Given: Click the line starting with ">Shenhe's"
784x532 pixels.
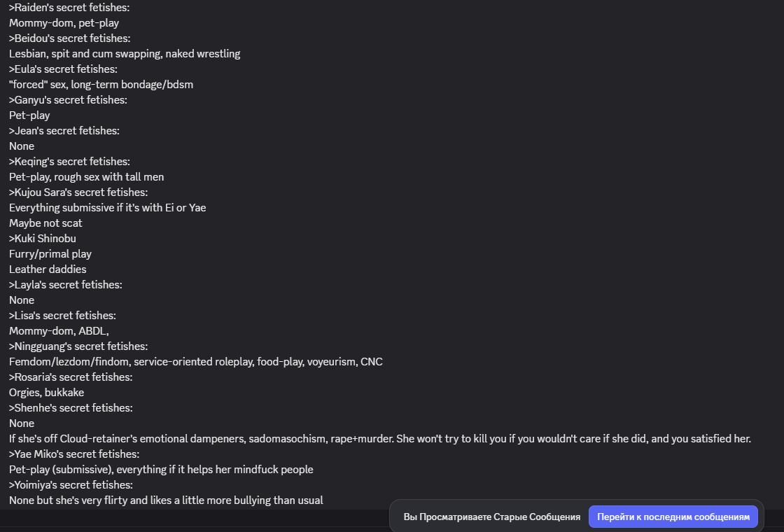Looking at the screenshot, I should click(71, 407).
